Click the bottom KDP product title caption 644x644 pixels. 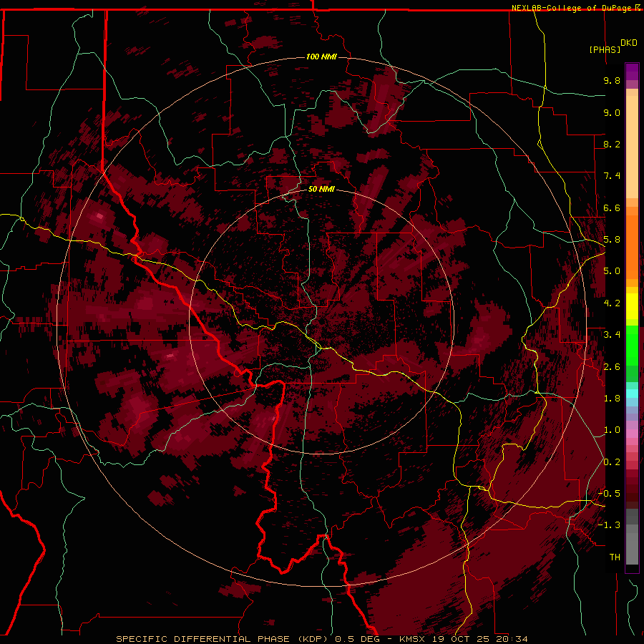tap(322, 639)
